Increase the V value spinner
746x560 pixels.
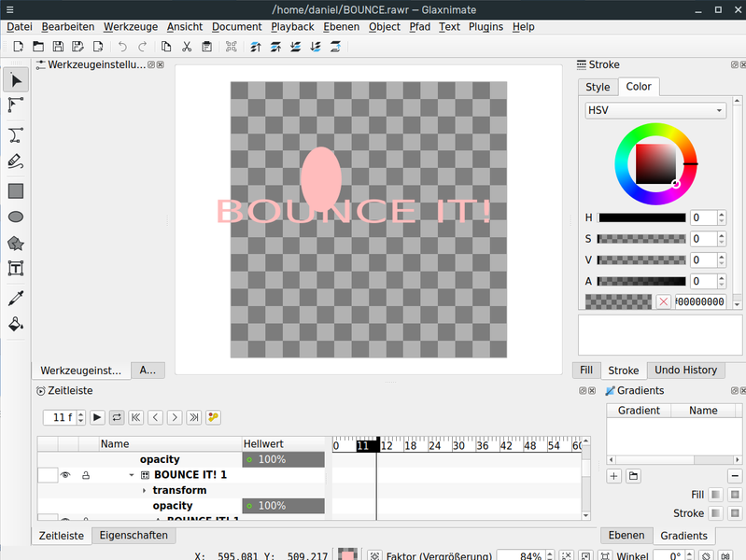point(722,257)
